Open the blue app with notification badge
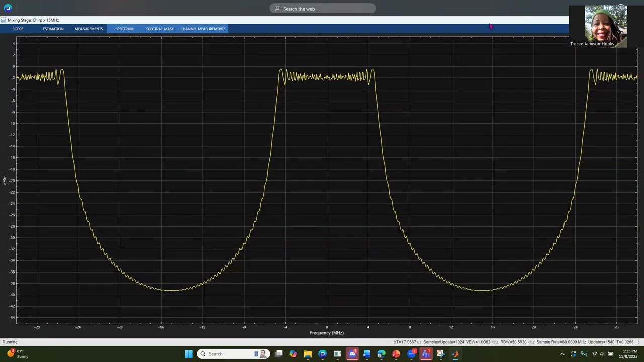This screenshot has height=362, width=644. click(x=411, y=354)
